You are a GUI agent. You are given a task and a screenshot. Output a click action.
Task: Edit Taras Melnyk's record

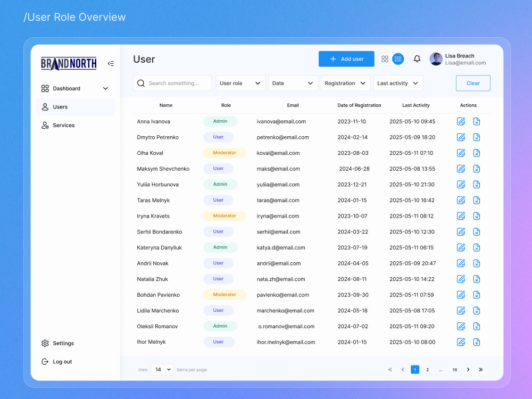(461, 201)
